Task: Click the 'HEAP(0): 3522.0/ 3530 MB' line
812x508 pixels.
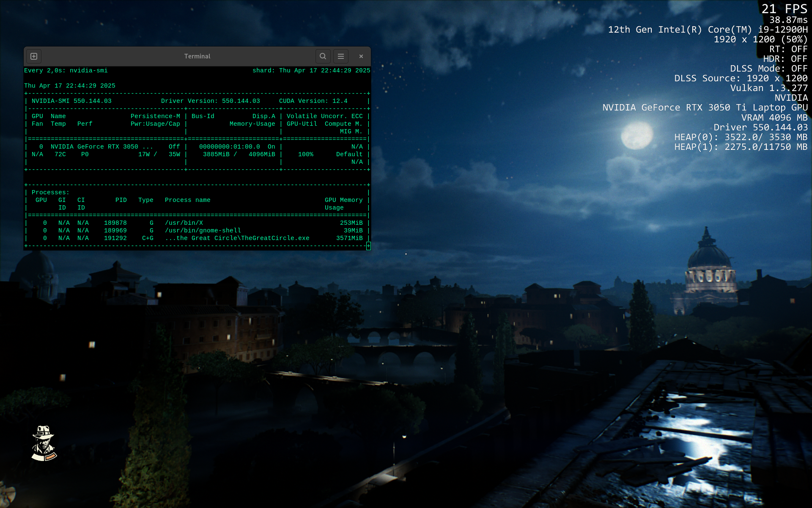Action: point(741,137)
